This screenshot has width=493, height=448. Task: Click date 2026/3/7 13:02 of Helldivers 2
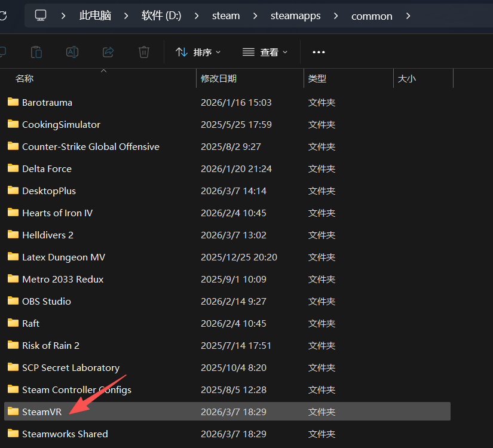[x=233, y=235]
